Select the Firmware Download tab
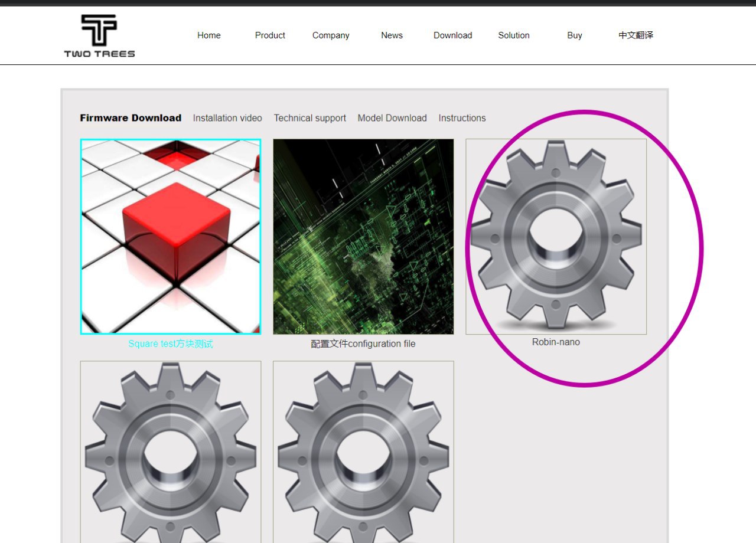Screen dimensions: 756x543 [x=131, y=118]
